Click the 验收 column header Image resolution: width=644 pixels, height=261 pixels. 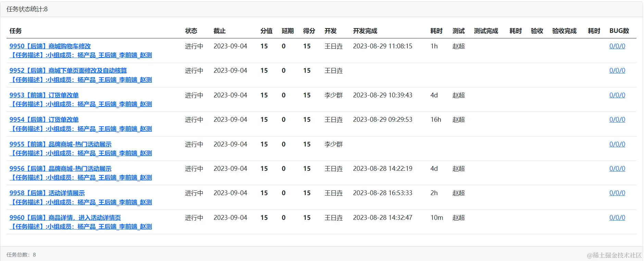pos(537,31)
